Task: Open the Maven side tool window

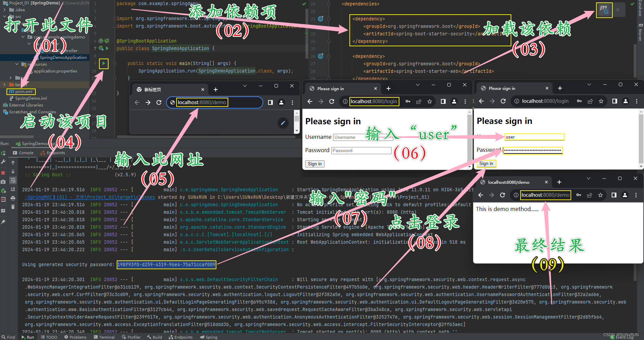Action: (640, 32)
